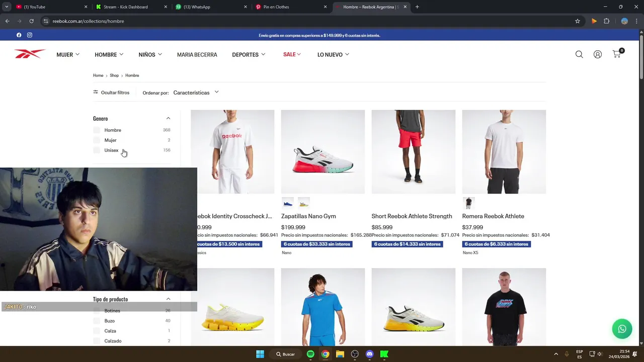Image resolution: width=644 pixels, height=362 pixels.
Task: Click the Reebok logo
Action: coord(30,54)
